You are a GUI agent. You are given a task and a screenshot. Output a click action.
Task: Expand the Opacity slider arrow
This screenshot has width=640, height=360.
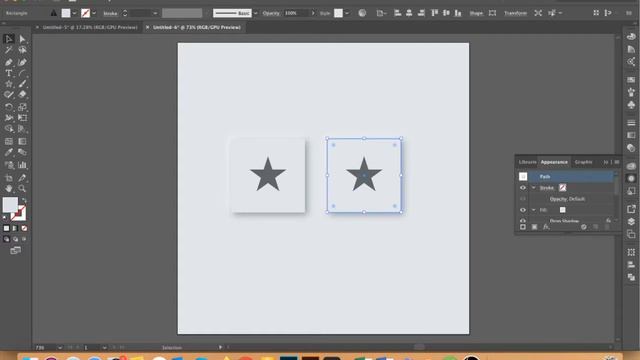pyautogui.click(x=313, y=13)
